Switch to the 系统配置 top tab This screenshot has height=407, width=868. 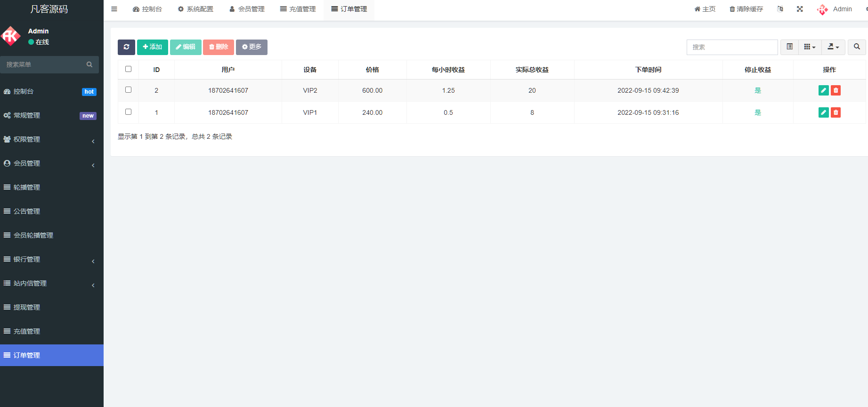[x=195, y=9]
